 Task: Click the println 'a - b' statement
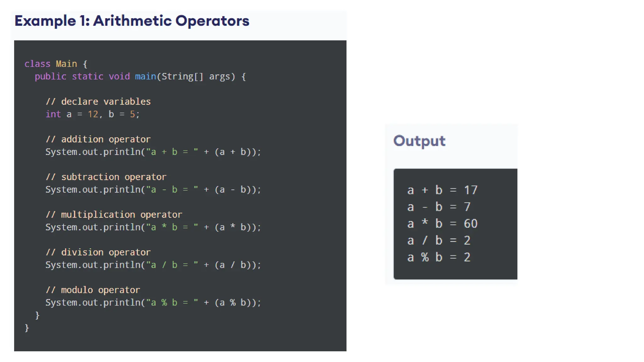(x=153, y=189)
